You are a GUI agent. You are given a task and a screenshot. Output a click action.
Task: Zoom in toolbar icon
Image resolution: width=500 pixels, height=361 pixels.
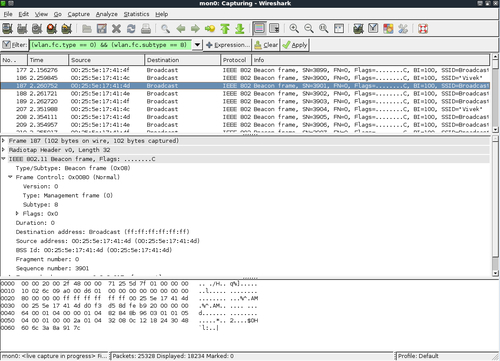(x=294, y=29)
